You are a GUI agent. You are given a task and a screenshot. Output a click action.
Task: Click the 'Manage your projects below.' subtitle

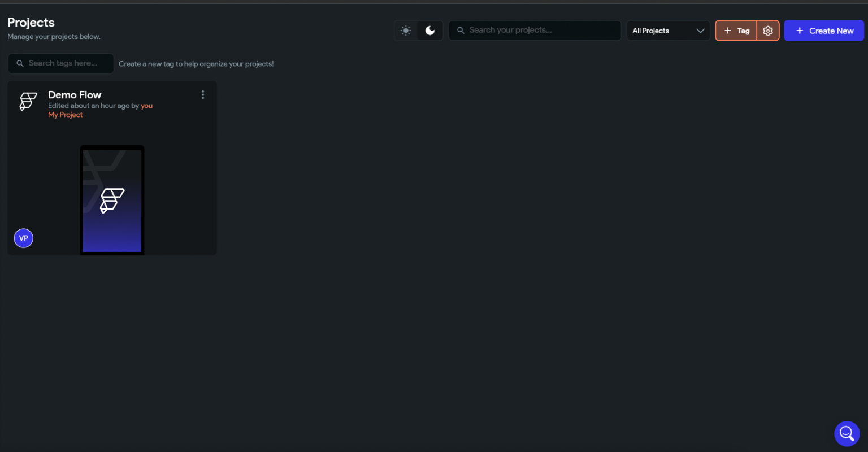click(54, 37)
